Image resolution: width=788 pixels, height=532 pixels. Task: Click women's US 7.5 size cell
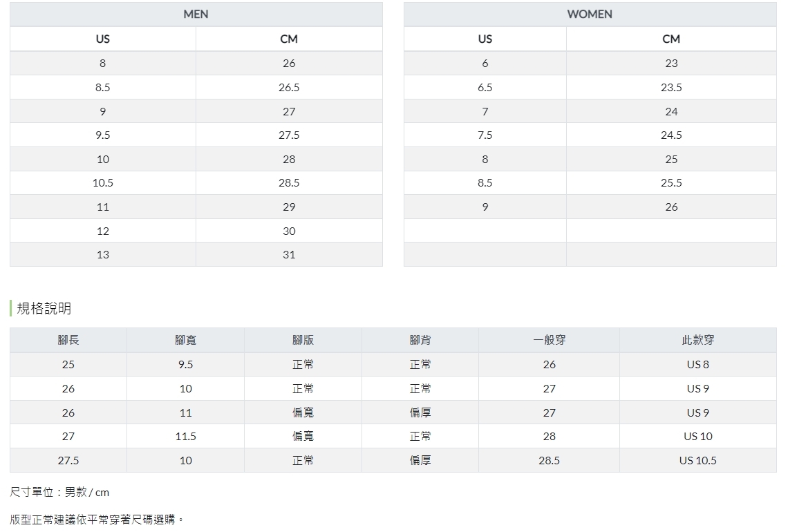coord(485,135)
